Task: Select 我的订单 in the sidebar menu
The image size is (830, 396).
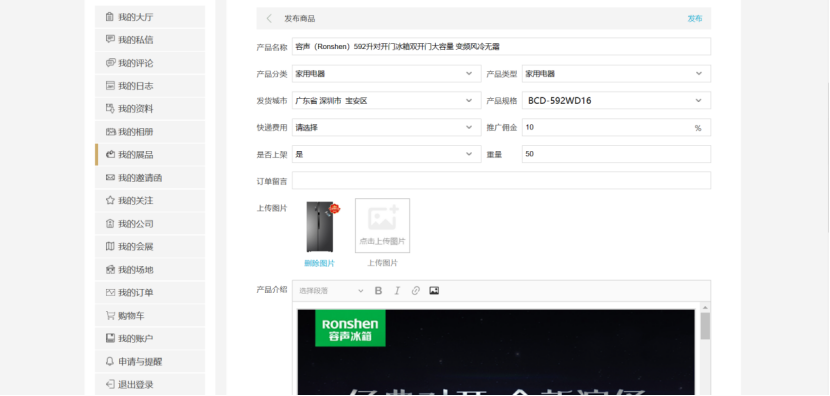Action: [150, 293]
